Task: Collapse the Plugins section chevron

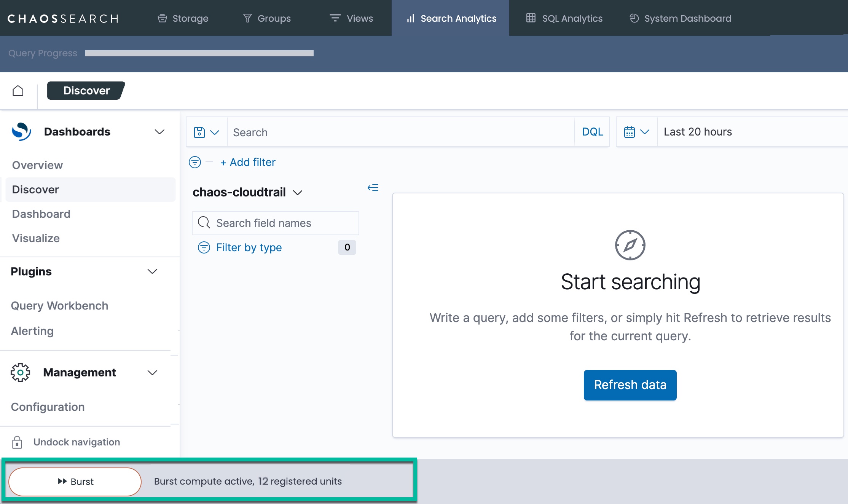Action: [x=152, y=271]
